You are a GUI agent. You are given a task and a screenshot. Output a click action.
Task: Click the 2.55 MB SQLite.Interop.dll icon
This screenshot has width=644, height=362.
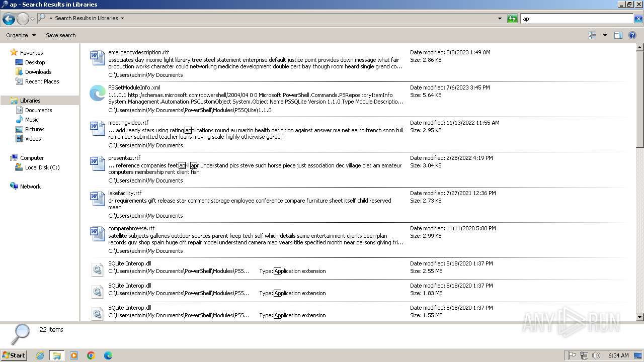(97, 269)
